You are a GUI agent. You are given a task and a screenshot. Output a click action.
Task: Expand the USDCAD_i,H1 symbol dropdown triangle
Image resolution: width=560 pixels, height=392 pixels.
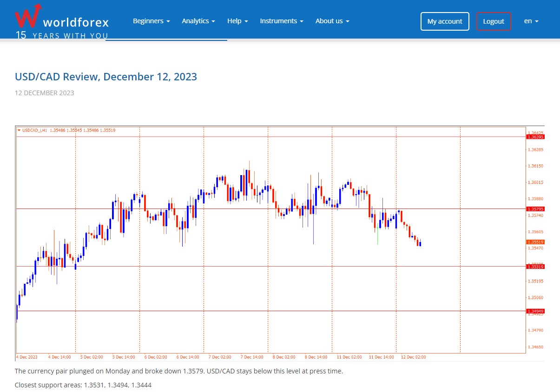click(x=18, y=131)
